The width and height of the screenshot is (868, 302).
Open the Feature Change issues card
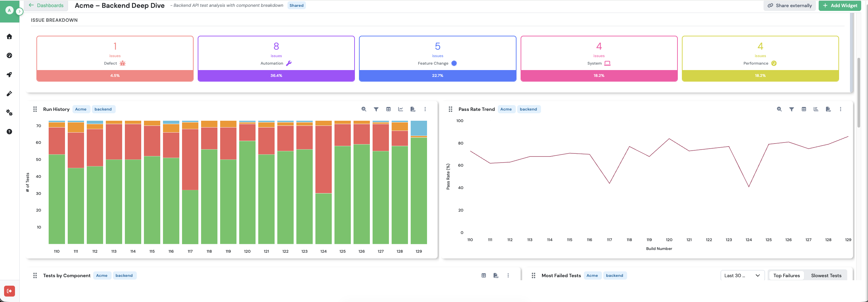pyautogui.click(x=438, y=58)
